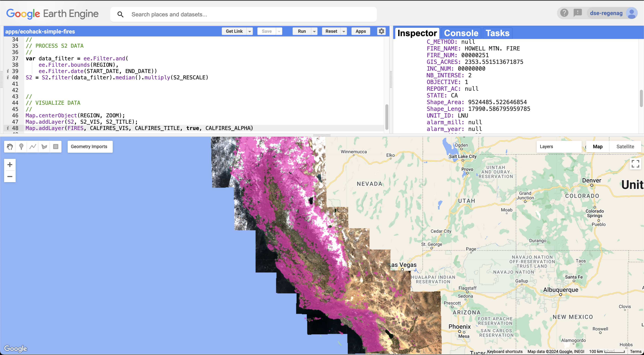
Task: Click the Get Link button
Action: tap(234, 31)
